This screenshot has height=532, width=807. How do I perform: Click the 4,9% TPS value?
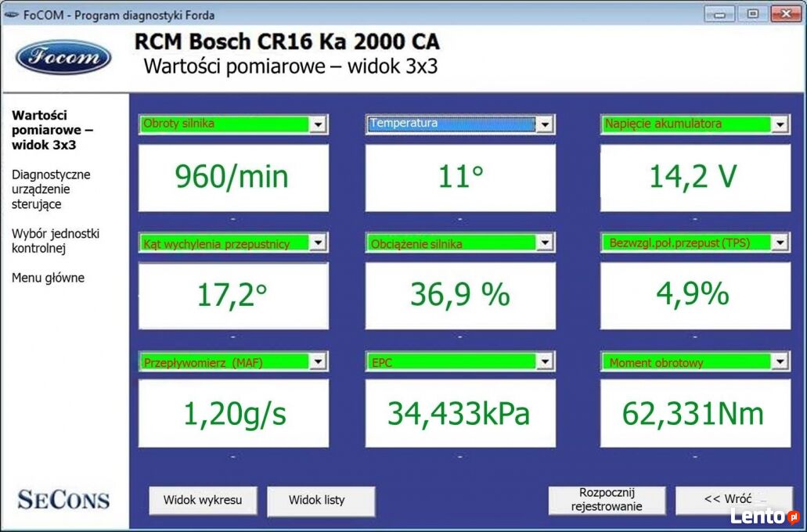[695, 296]
